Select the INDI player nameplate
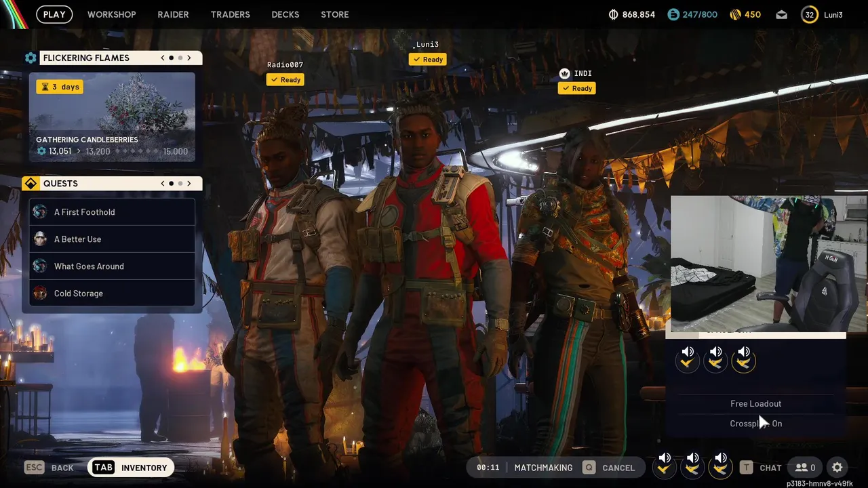The height and width of the screenshot is (488, 868). (583, 73)
